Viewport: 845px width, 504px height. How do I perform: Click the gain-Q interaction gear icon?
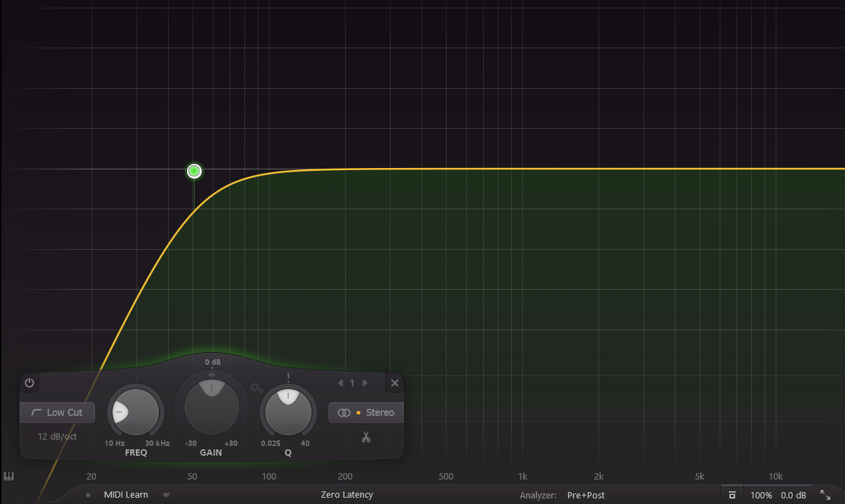pyautogui.click(x=256, y=388)
